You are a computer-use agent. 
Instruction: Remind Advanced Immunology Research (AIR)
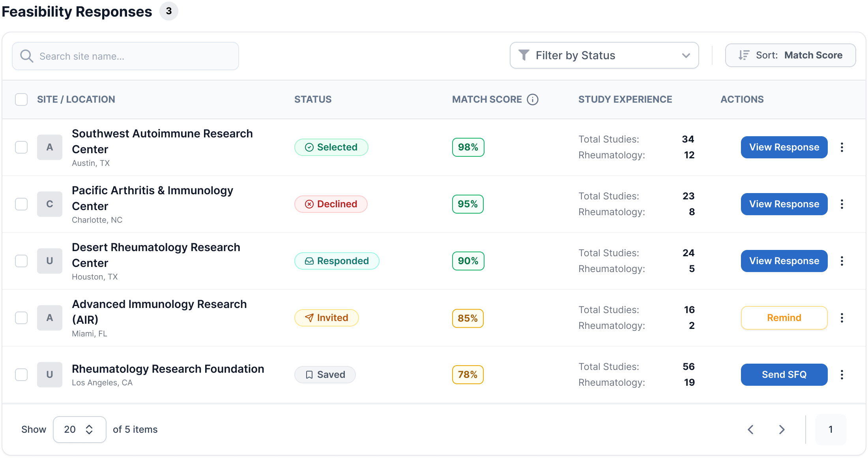click(x=784, y=318)
